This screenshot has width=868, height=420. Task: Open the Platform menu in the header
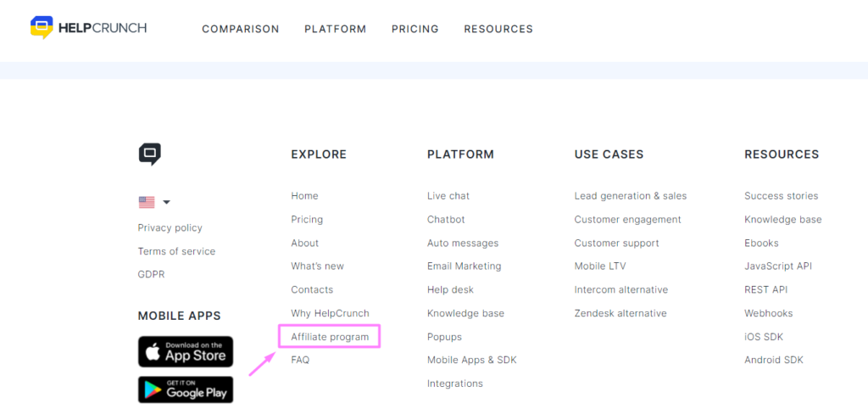336,29
